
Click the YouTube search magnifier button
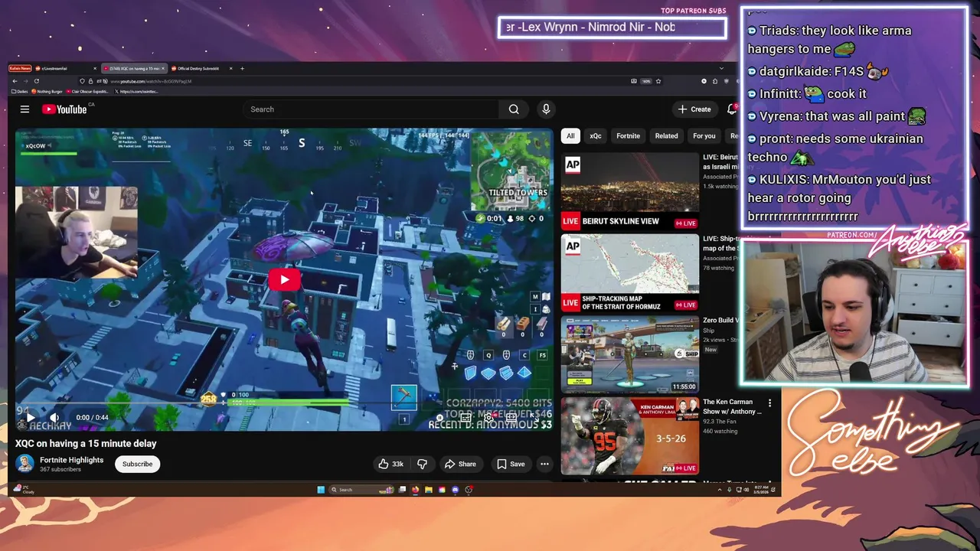514,109
